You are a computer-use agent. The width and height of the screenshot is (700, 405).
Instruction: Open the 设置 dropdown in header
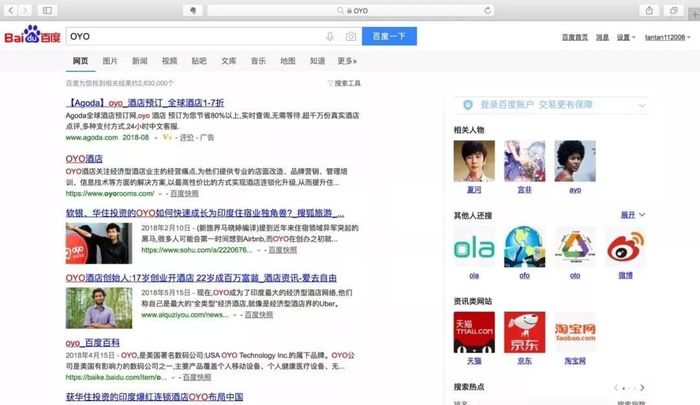pos(626,38)
